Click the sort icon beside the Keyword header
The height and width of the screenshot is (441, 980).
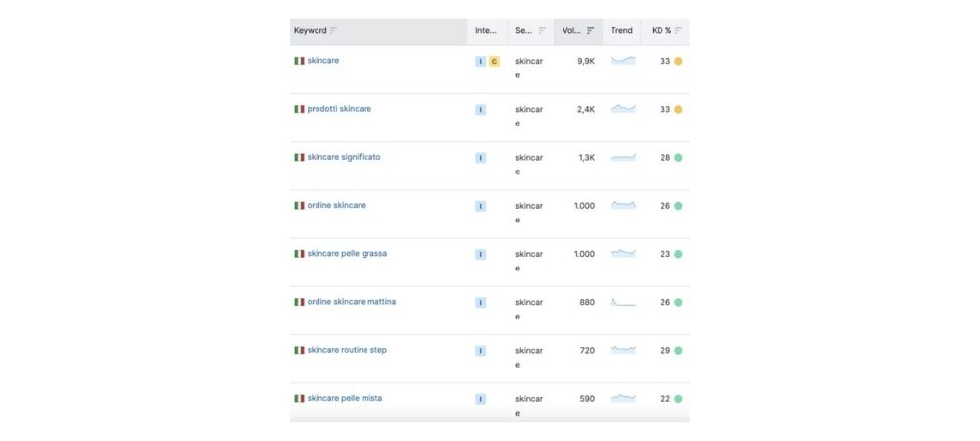pos(334,31)
